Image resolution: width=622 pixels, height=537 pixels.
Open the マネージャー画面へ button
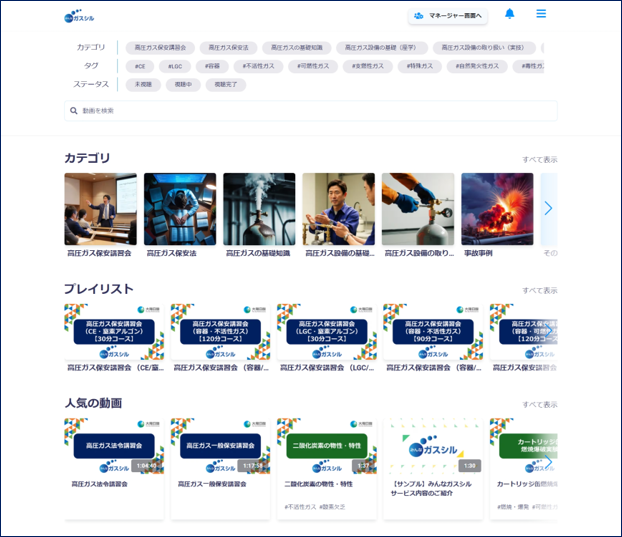coord(447,16)
